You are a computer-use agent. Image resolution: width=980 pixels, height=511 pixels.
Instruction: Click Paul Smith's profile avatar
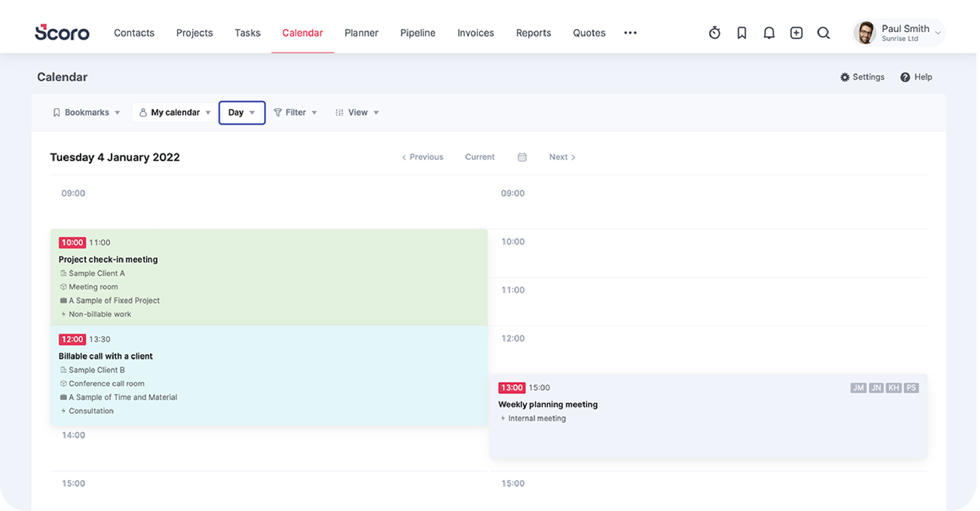pos(865,33)
